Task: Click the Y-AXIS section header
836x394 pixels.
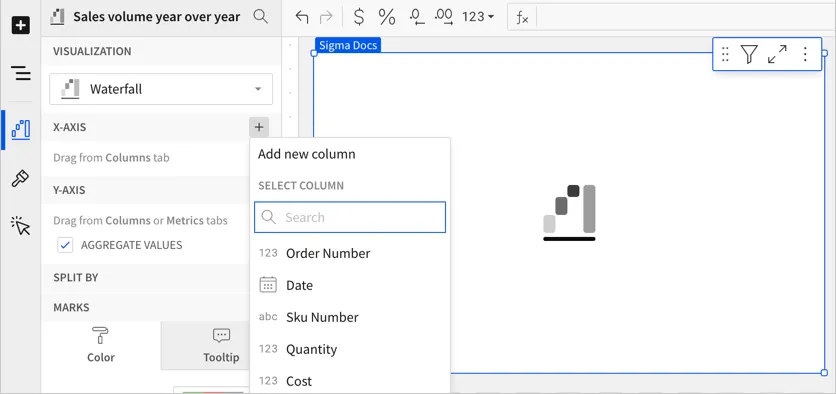Action: [69, 190]
